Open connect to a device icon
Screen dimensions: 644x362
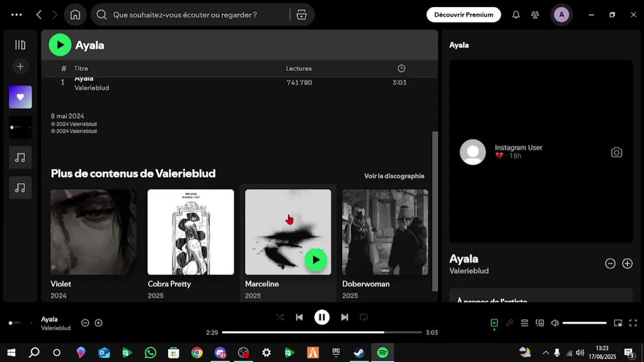[540, 323]
